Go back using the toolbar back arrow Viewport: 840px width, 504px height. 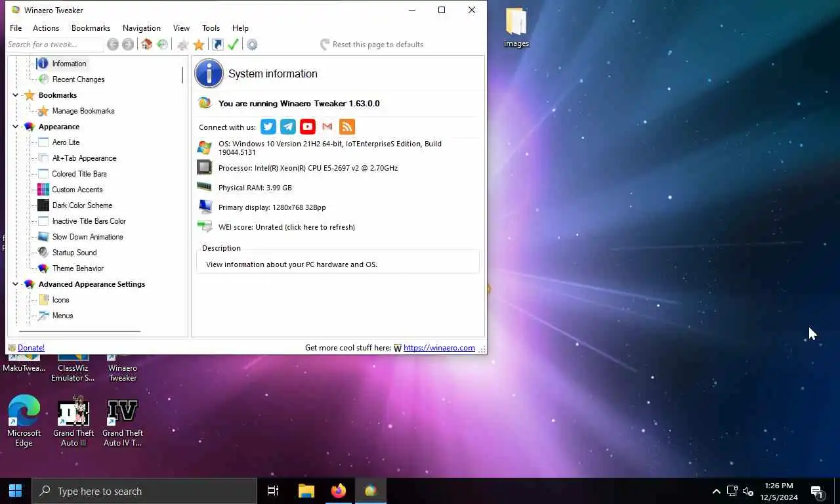tap(113, 45)
